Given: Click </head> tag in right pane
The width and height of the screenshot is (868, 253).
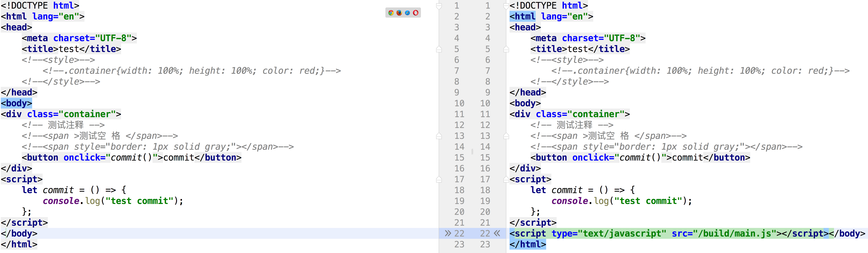Looking at the screenshot, I should pos(528,92).
